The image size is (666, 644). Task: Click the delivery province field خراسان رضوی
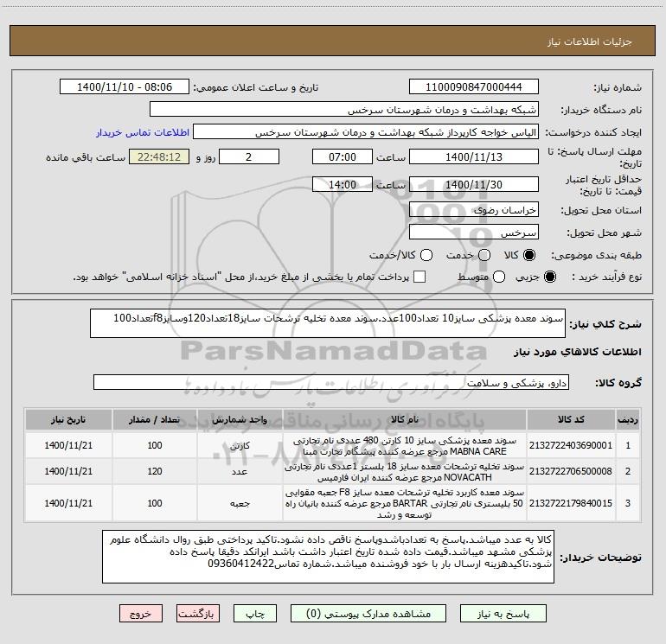tap(474, 209)
